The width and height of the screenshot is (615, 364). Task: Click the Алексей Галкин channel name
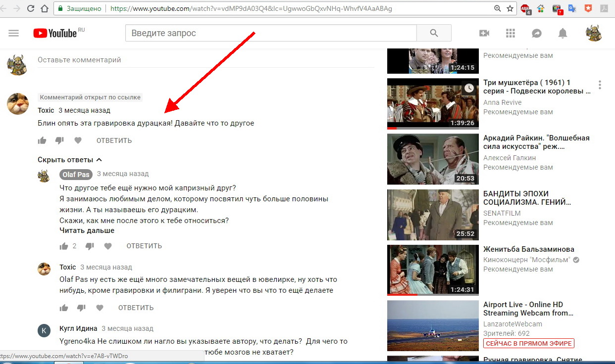pos(510,158)
